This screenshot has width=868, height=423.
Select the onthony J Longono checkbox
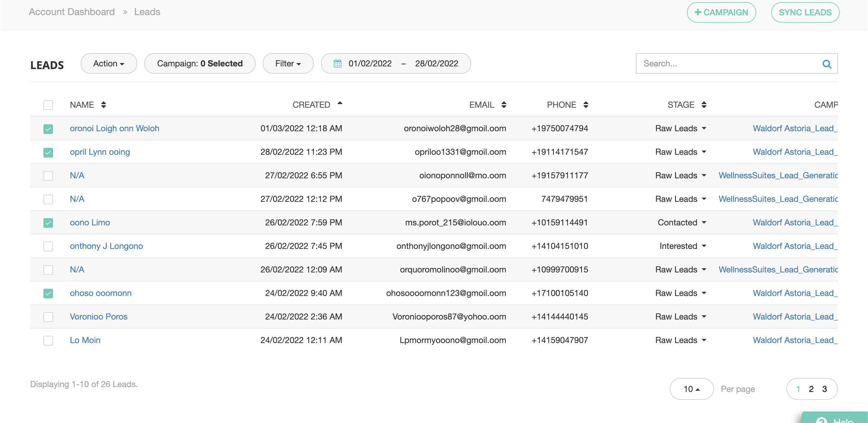(48, 246)
